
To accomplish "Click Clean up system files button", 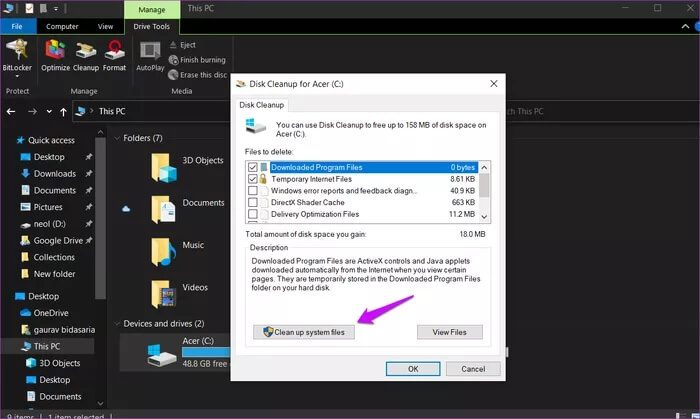I will coord(304,332).
